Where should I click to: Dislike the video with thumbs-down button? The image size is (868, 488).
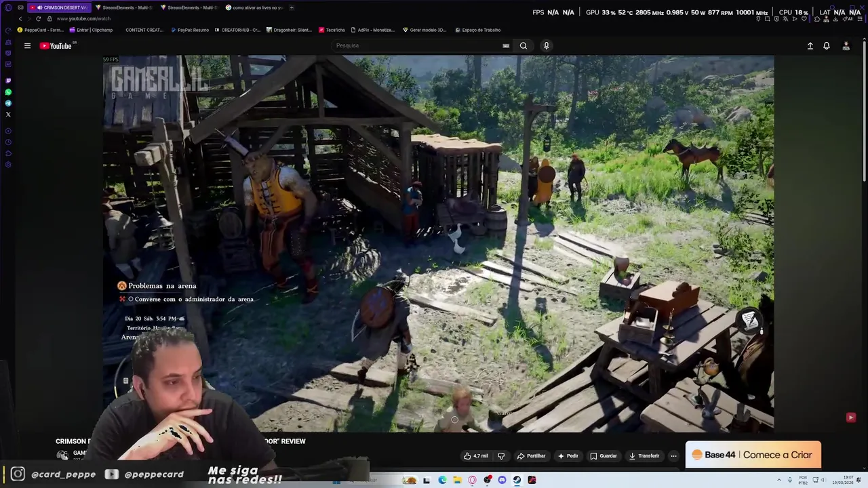coord(501,456)
